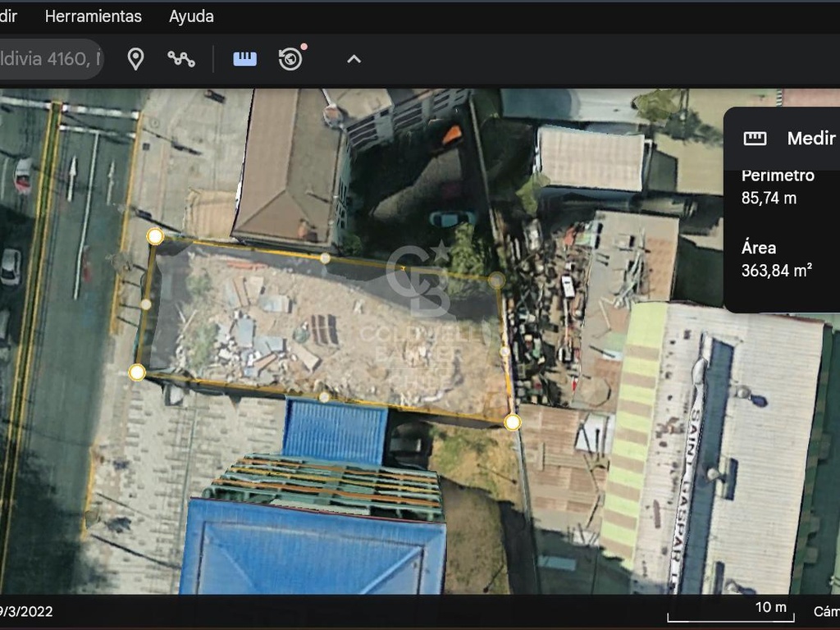Viewport: 840px width, 630px height.
Task: Click the top edge midpoint handle
Action: [325, 258]
